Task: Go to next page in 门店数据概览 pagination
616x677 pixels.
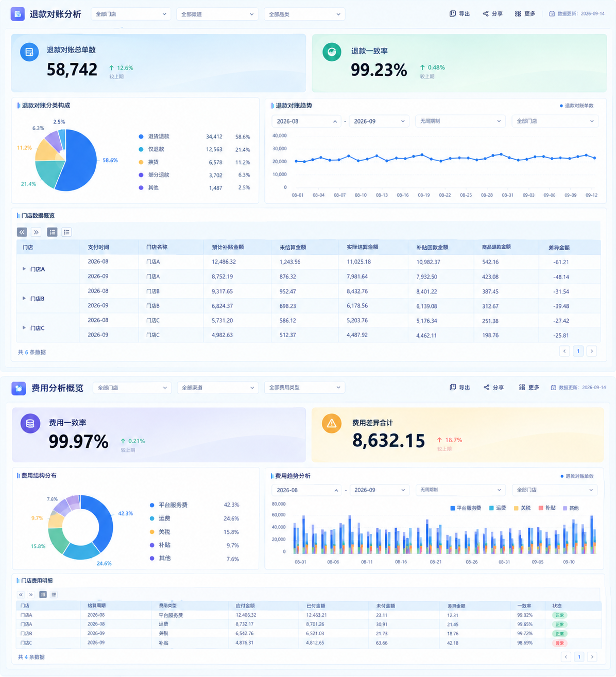Action: [x=592, y=351]
